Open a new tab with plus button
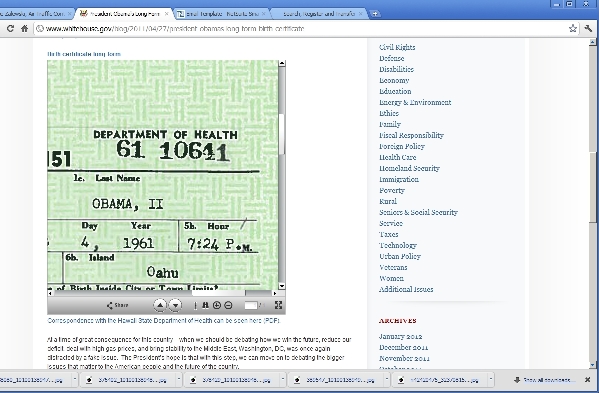 376,14
